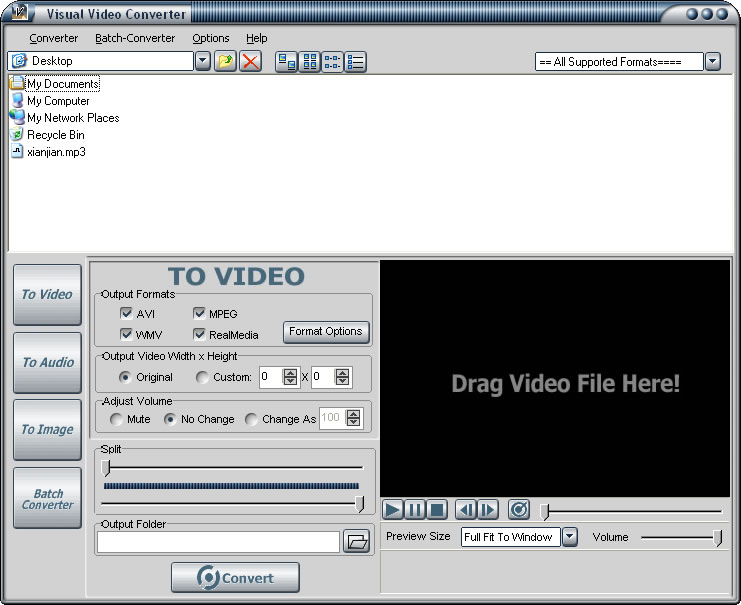
Task: Uncheck the AVI output format
Action: click(127, 314)
